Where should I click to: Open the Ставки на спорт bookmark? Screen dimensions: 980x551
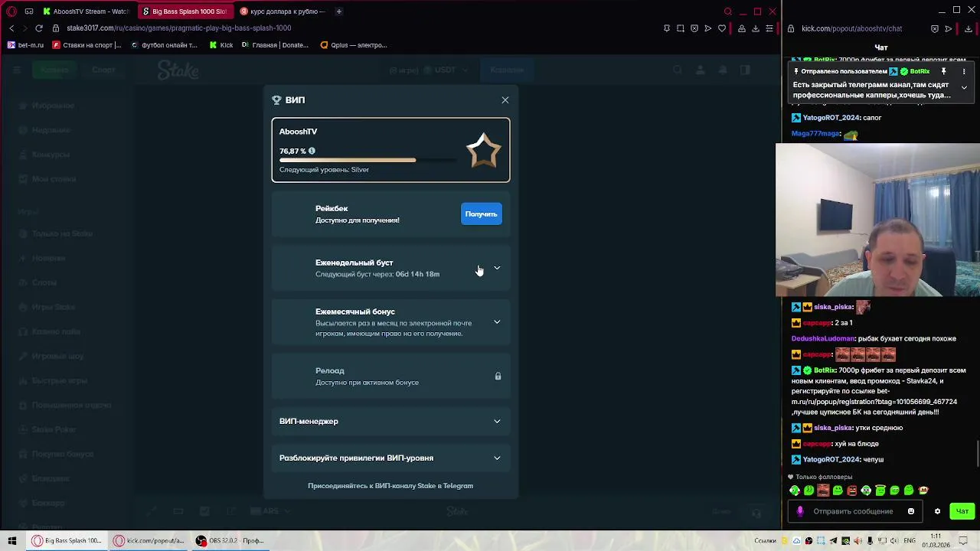pos(87,45)
